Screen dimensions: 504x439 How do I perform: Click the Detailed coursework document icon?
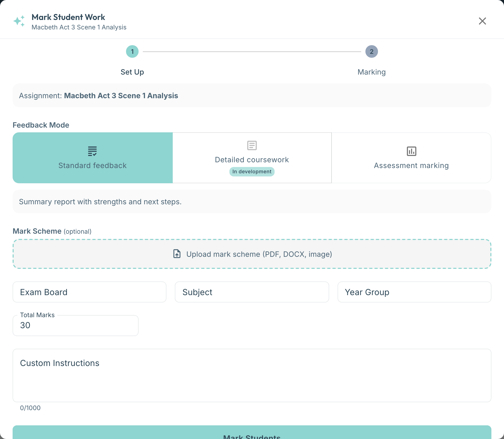252,145
